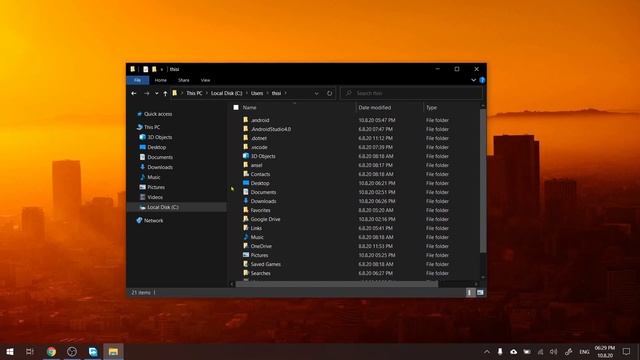Click Quick access star icon

click(139, 114)
